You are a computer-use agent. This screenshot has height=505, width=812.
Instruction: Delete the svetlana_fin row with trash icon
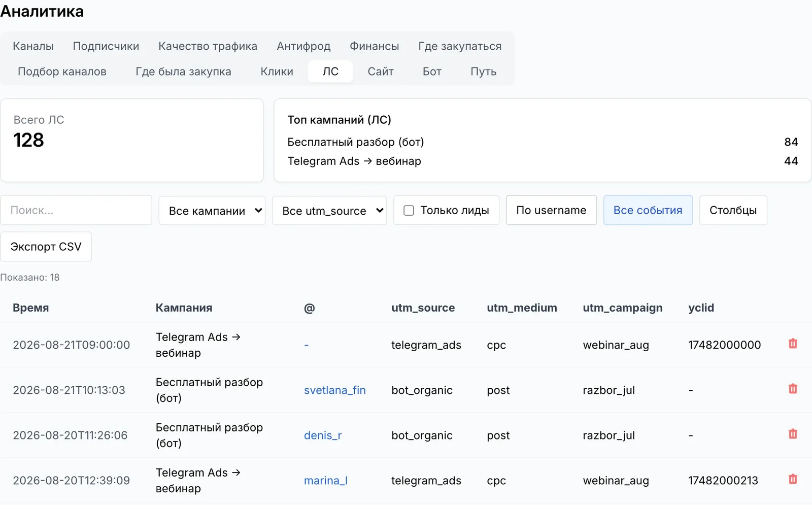(x=793, y=389)
